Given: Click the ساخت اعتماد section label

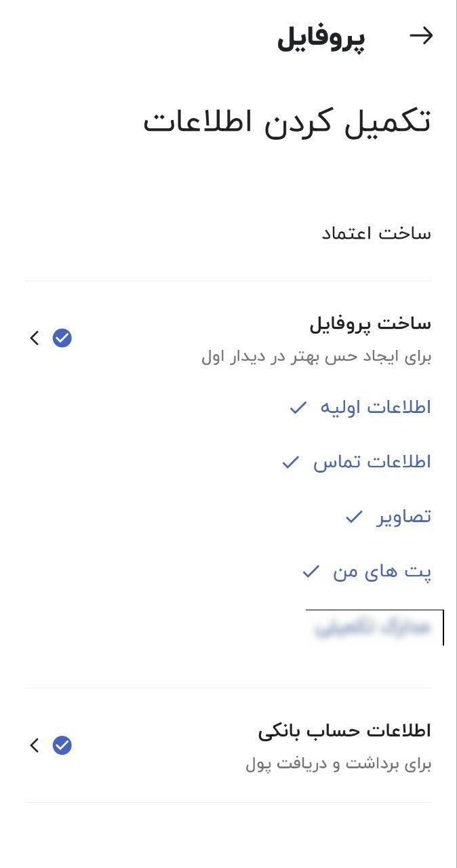Looking at the screenshot, I should (x=376, y=234).
